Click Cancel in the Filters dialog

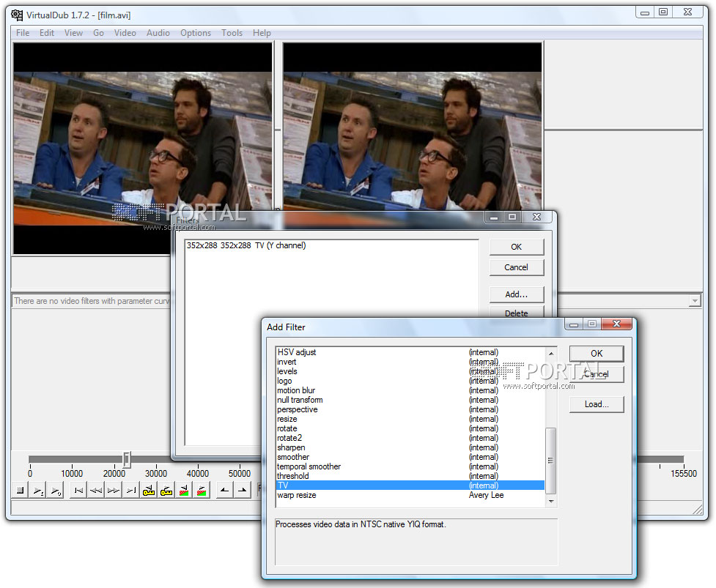(x=517, y=267)
